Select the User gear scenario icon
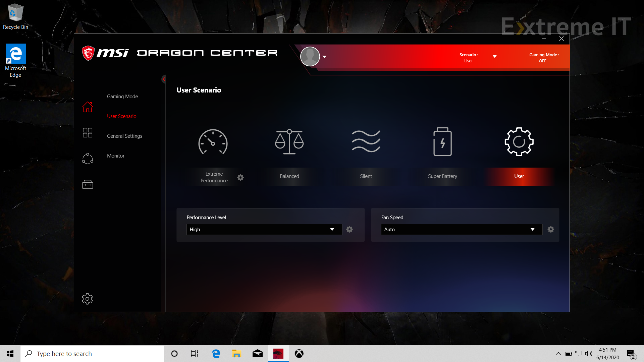The image size is (644, 362). tap(519, 141)
